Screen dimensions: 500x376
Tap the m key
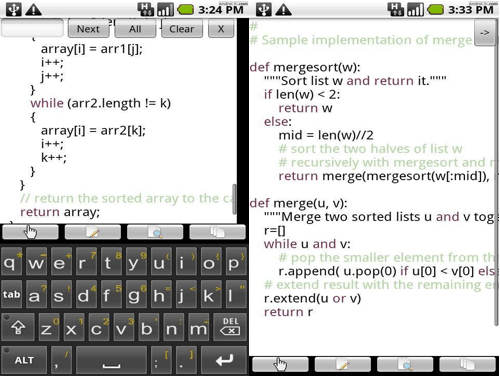click(199, 327)
